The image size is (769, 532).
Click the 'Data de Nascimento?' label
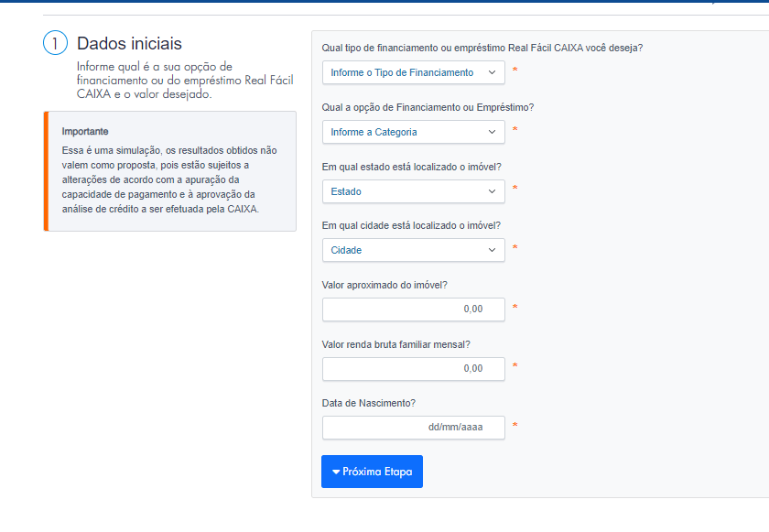pyautogui.click(x=368, y=403)
